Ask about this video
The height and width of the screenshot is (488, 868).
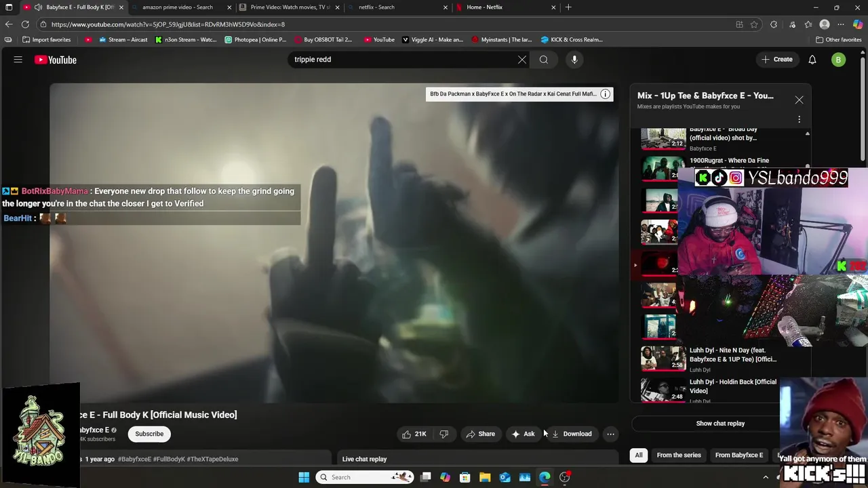coord(523,434)
